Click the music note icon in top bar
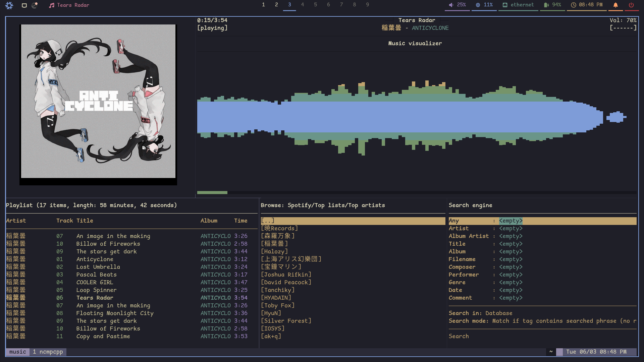Screen dimensions: 644x362 [x=51, y=5]
